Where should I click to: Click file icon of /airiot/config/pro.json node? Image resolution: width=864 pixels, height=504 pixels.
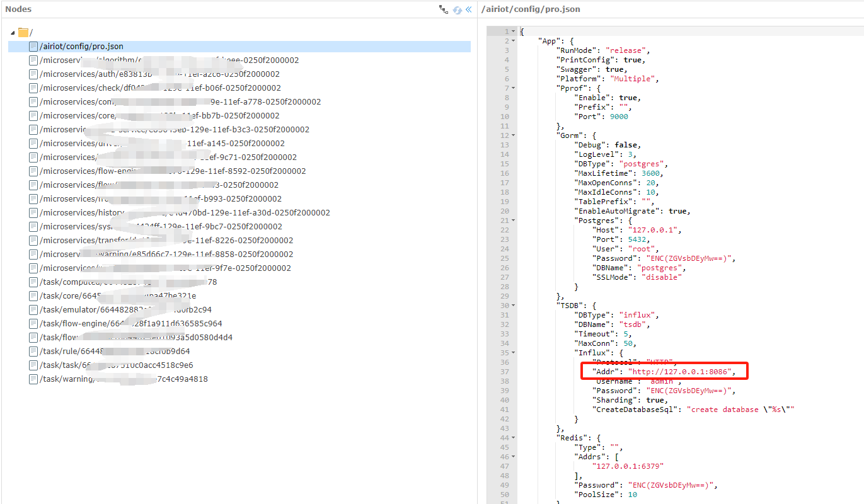tap(33, 47)
